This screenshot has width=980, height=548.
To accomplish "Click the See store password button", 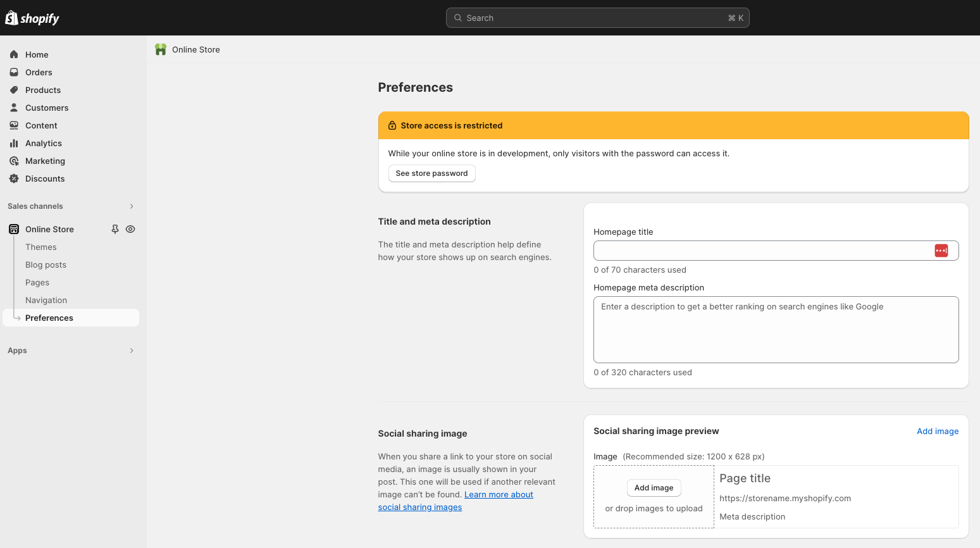I will [431, 173].
